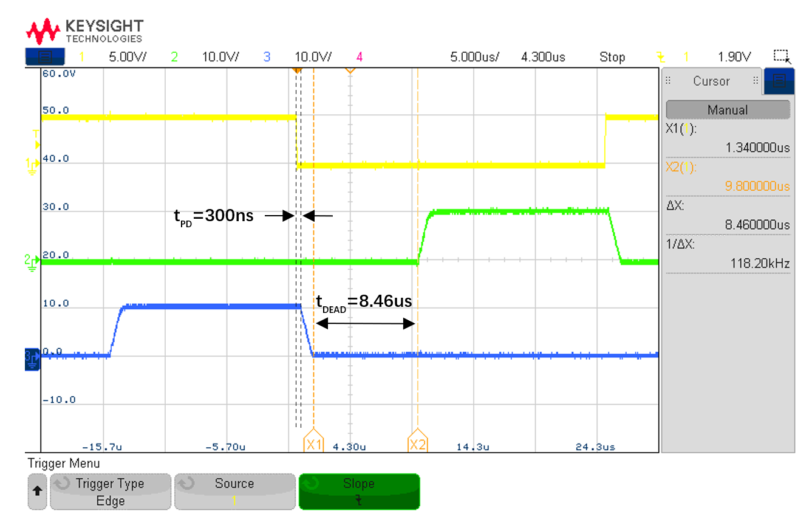Expand the Manual cursor mode selector
Image resolution: width=812 pixels, height=525 pixels.
[x=728, y=110]
